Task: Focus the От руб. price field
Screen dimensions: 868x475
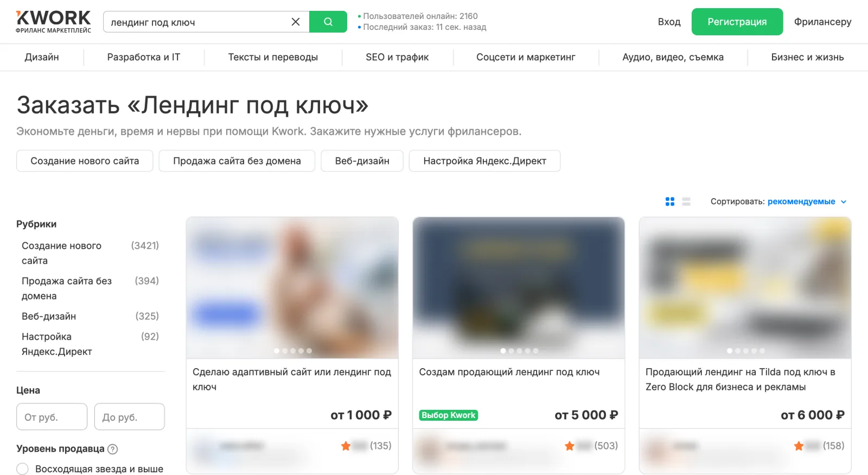Action: click(x=52, y=417)
